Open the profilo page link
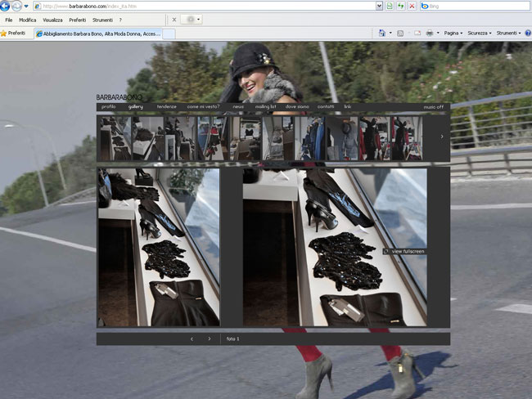This screenshot has width=532, height=399. pos(109,107)
